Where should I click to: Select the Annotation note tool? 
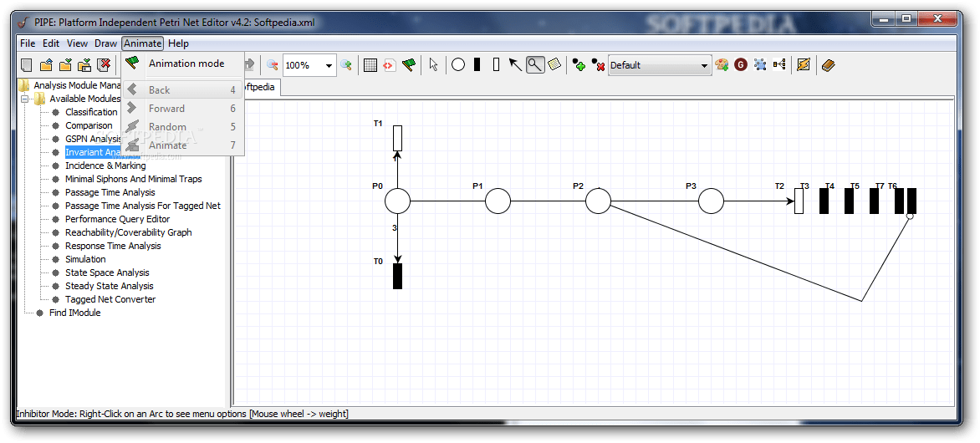tap(554, 65)
